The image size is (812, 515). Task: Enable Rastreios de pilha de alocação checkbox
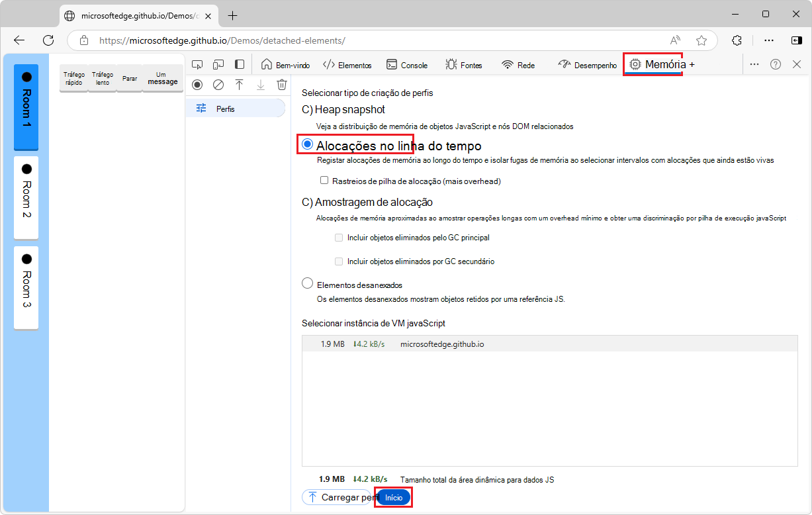[324, 180]
